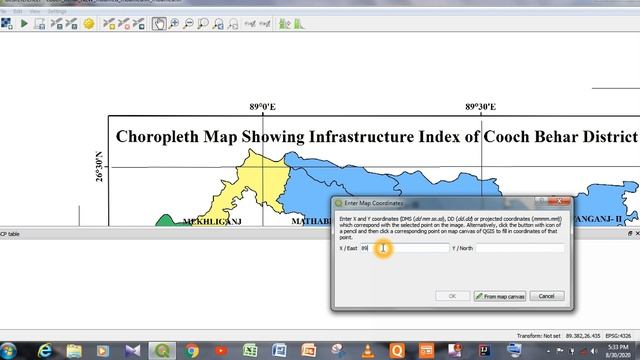Click the 26°30'N latitude label
This screenshot has height=360, width=640.
99,167
